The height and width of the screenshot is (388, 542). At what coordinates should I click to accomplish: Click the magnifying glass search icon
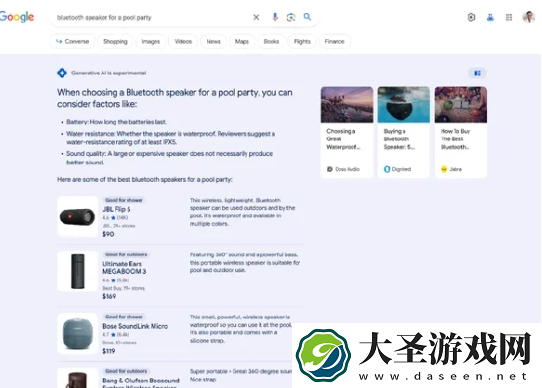pyautogui.click(x=307, y=17)
